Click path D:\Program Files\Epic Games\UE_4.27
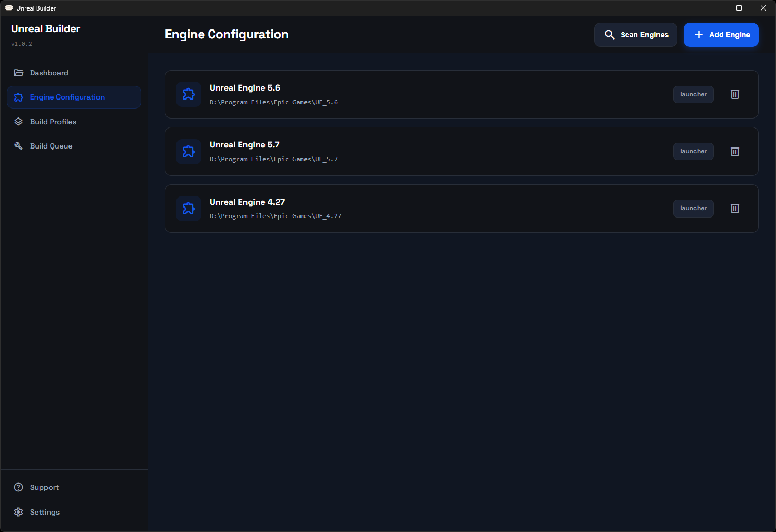776x532 pixels. [276, 216]
